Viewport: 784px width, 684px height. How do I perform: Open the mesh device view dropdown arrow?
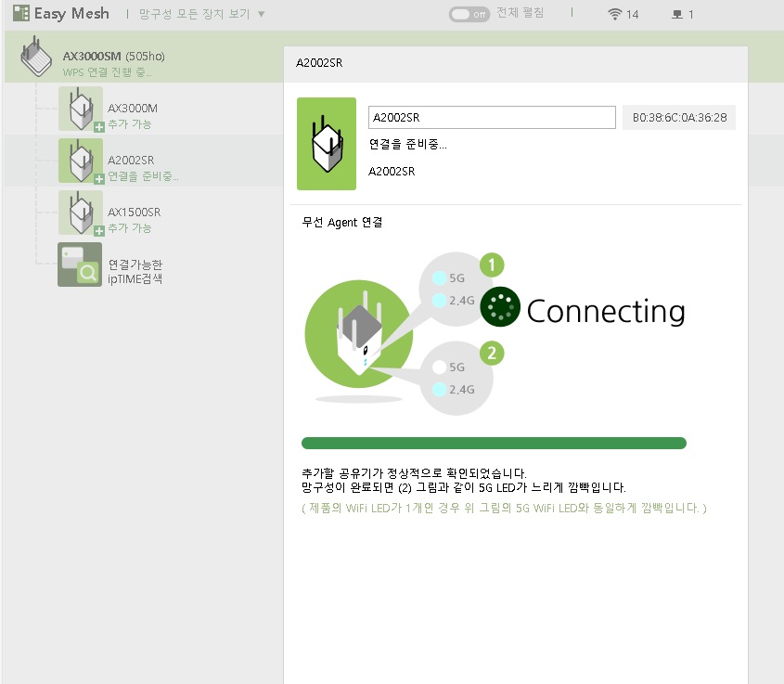261,14
